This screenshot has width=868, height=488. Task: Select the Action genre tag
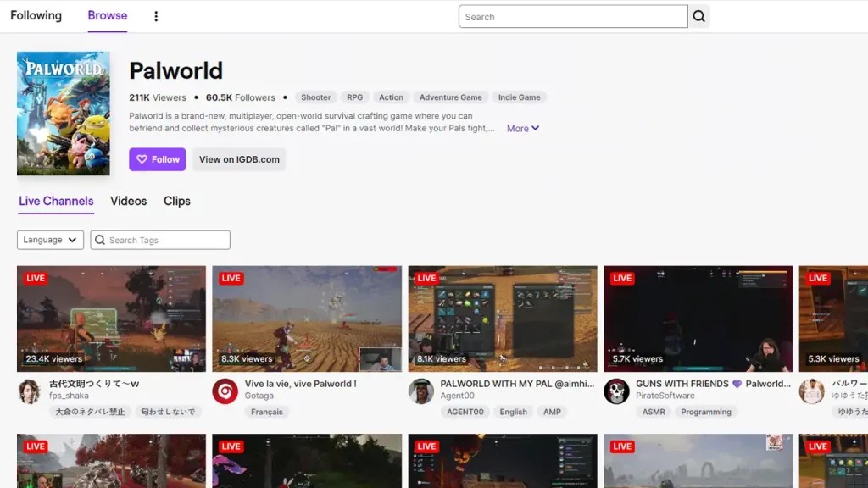pyautogui.click(x=391, y=97)
